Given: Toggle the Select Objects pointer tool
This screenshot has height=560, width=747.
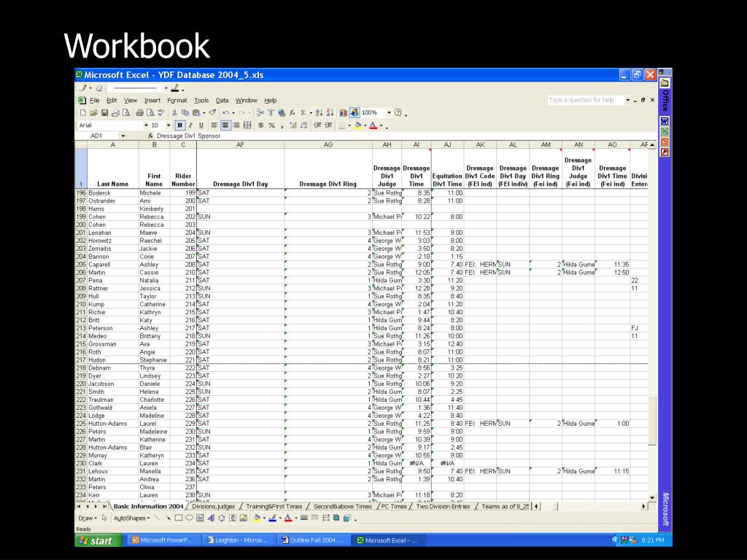Looking at the screenshot, I should [104, 518].
